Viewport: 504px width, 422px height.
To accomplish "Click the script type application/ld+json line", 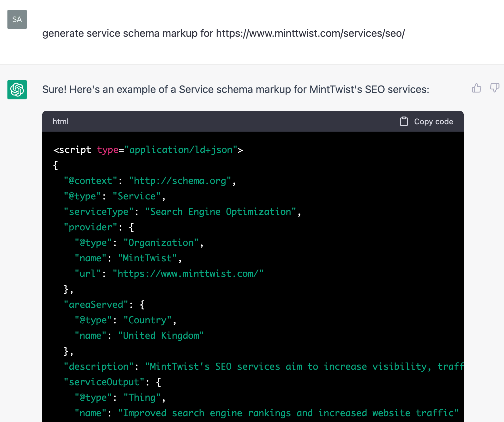I will coord(148,150).
